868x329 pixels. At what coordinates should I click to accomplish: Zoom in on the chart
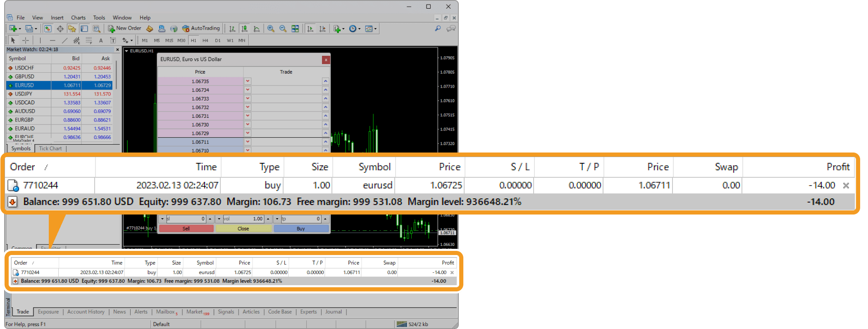click(271, 29)
